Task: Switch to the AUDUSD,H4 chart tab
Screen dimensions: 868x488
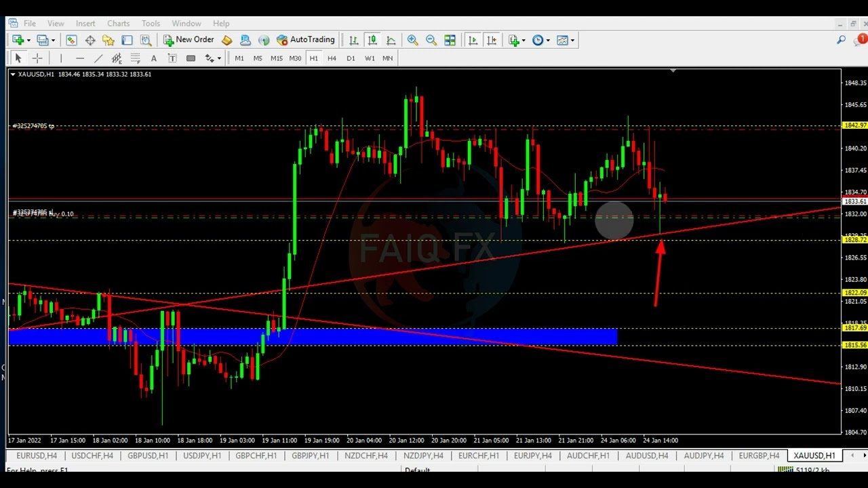Action: pyautogui.click(x=647, y=455)
